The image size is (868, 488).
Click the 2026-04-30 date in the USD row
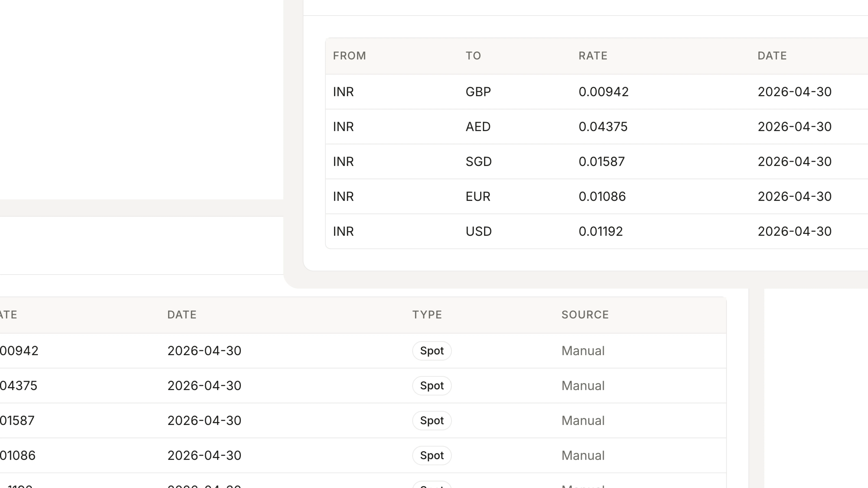tap(794, 231)
